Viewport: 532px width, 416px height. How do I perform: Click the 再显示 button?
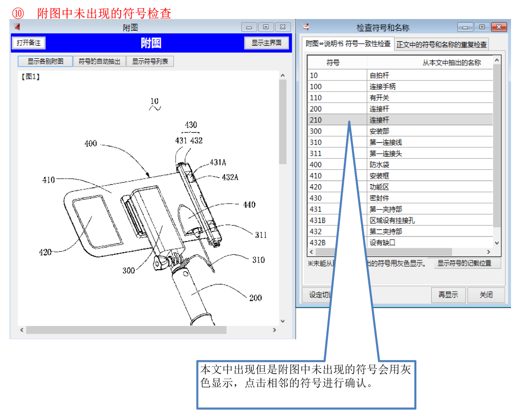448,295
